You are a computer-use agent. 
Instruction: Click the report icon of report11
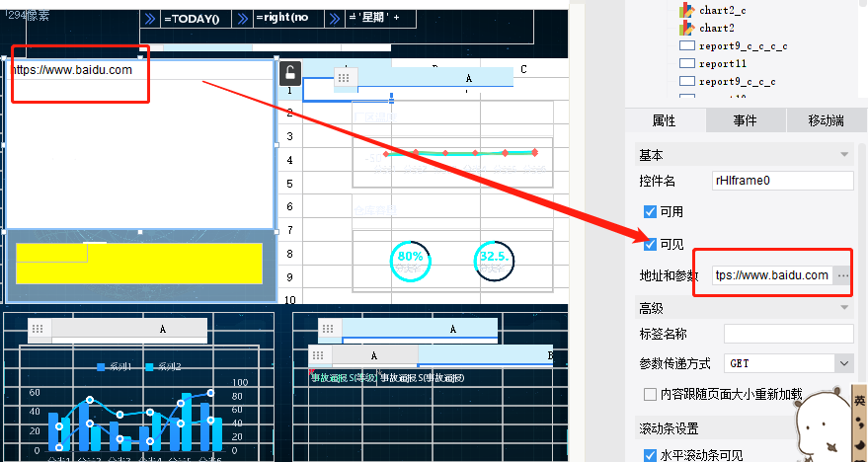pos(687,63)
